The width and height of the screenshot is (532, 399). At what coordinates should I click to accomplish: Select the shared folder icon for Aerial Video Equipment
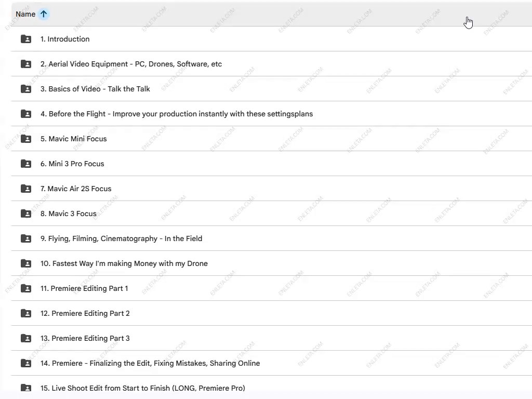pyautogui.click(x=26, y=64)
